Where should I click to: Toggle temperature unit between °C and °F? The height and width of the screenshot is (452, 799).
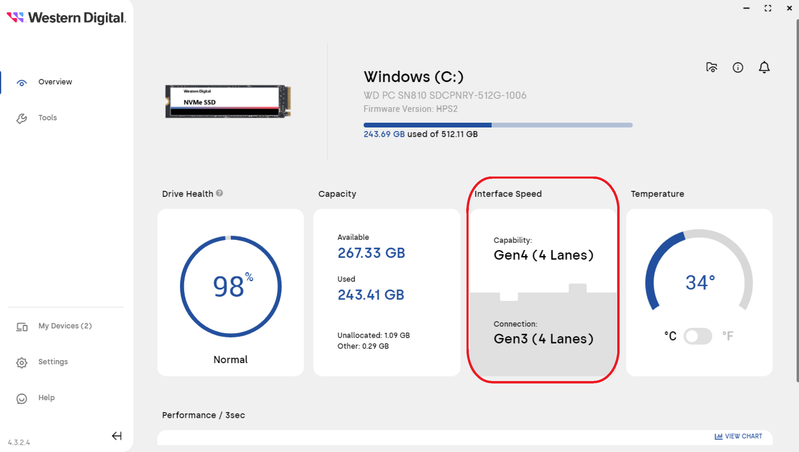coord(698,336)
